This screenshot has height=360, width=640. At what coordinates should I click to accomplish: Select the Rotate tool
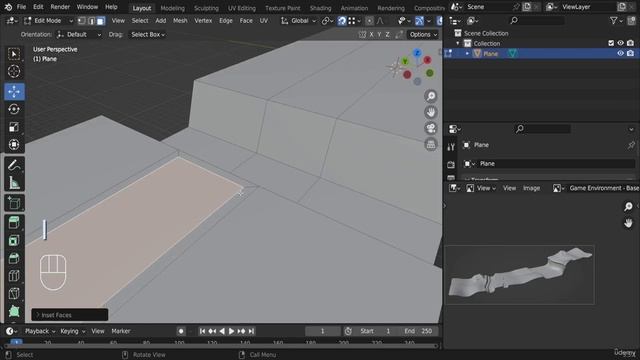coord(14,109)
